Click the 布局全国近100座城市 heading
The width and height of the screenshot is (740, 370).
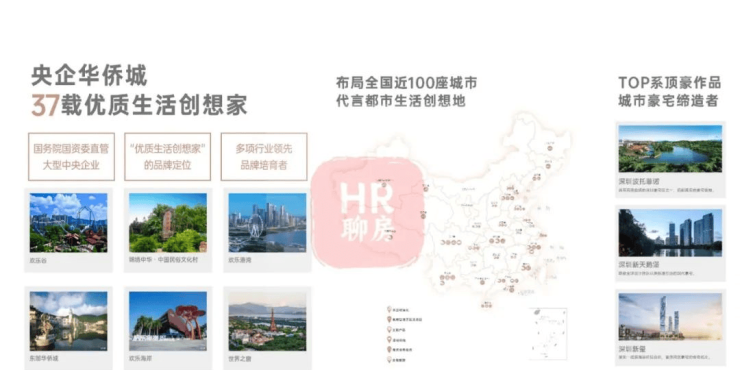pos(406,83)
